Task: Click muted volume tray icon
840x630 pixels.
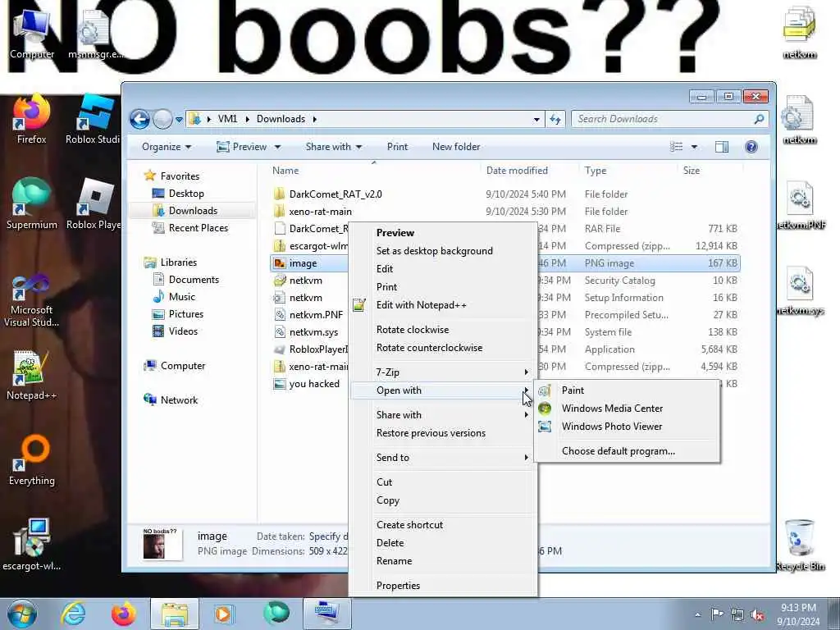Action: (757, 615)
